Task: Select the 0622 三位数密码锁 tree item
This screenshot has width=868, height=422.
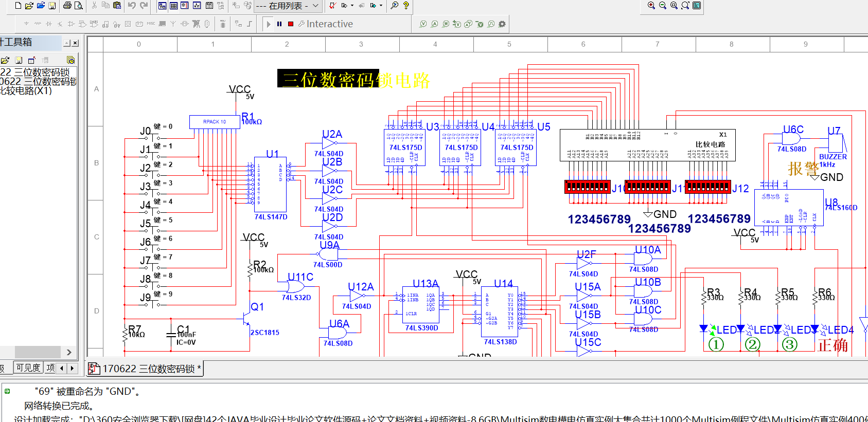Action: coord(38,81)
